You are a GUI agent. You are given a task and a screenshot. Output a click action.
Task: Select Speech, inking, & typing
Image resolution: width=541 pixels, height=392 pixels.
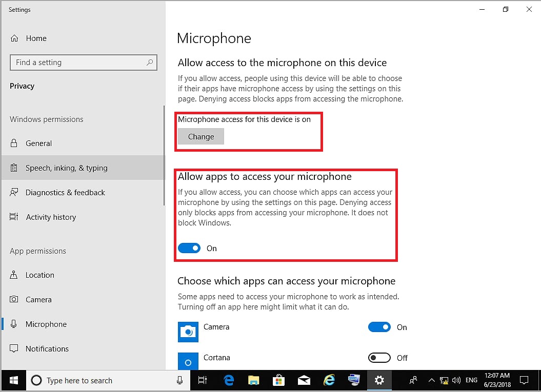coord(83,168)
